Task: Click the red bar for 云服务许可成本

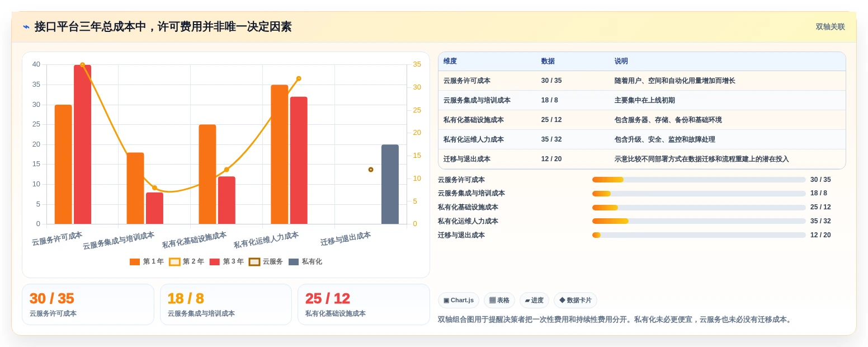Action: [x=82, y=144]
